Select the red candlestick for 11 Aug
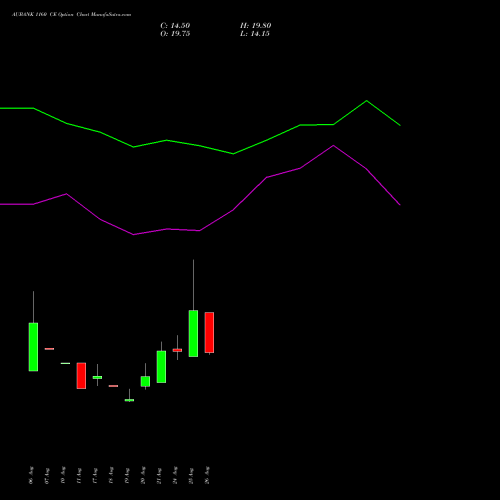 [x=81, y=376]
